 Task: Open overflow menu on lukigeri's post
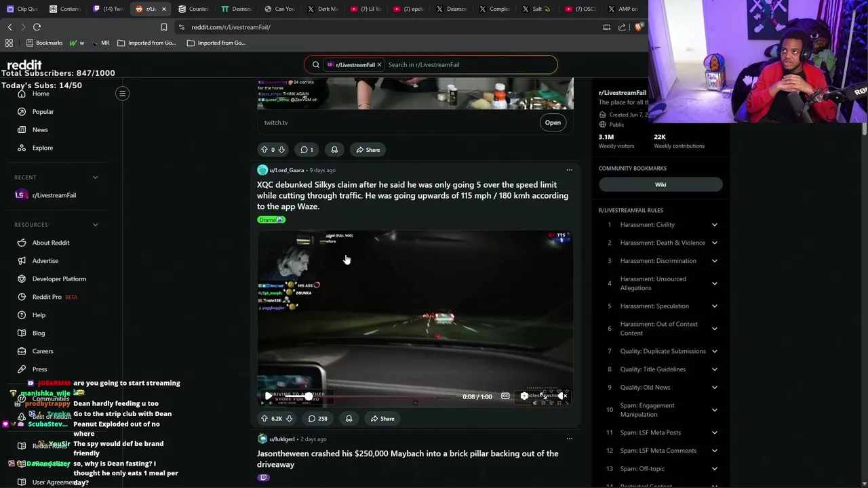coord(570,439)
